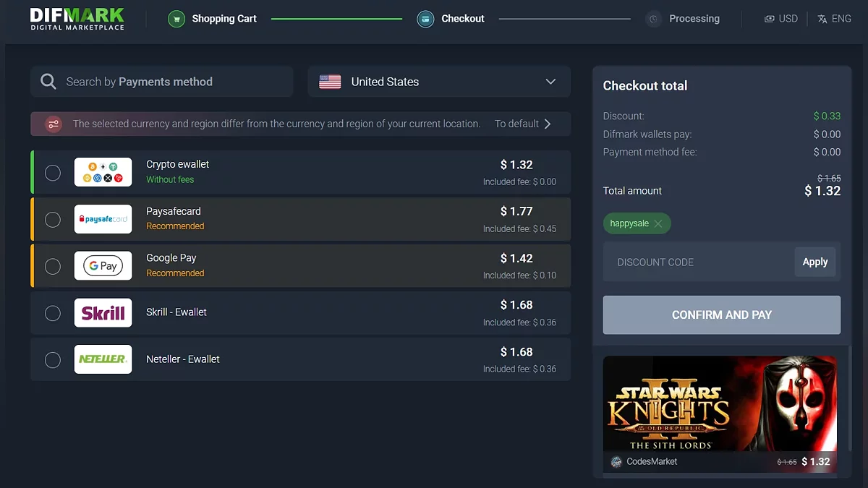Choose the Neteller Ewallet radio button
The width and height of the screenshot is (868, 488).
pyautogui.click(x=53, y=360)
